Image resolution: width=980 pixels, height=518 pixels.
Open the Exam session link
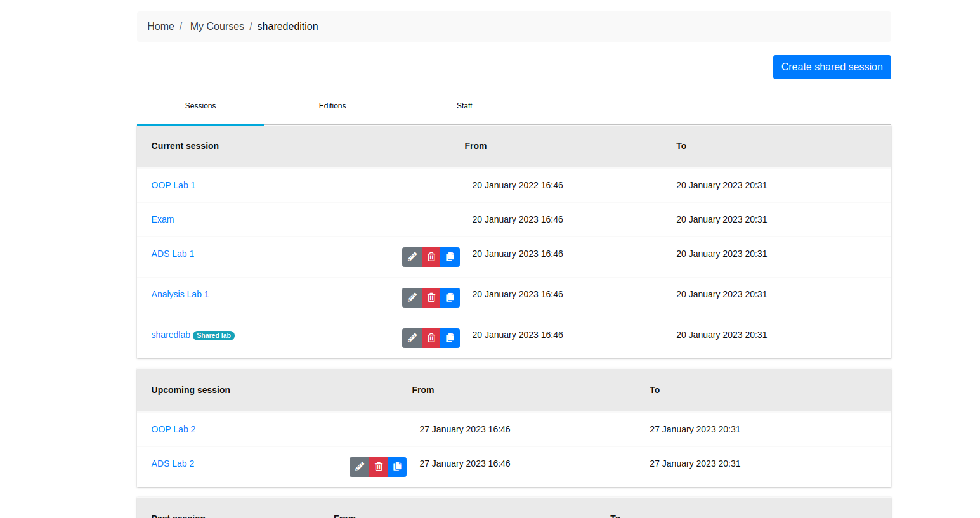162,219
